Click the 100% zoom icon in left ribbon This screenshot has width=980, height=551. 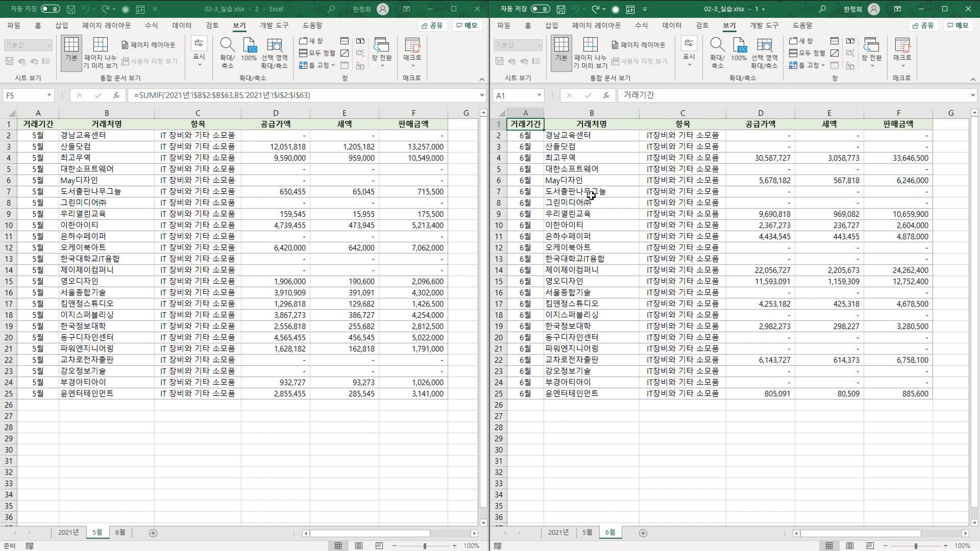(x=249, y=46)
